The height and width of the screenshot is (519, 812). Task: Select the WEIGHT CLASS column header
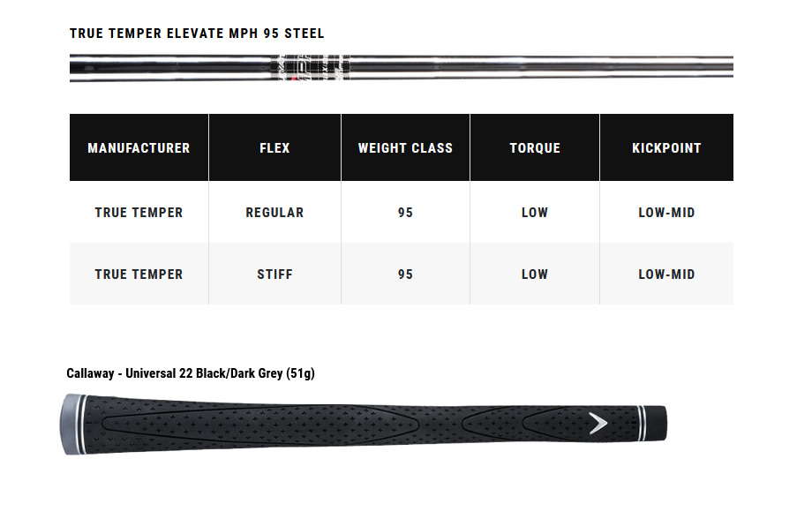click(405, 147)
